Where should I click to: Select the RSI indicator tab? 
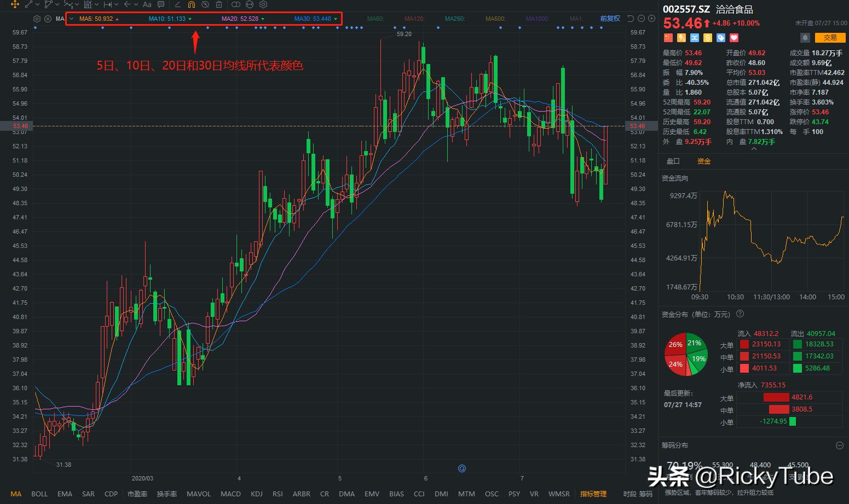[278, 494]
